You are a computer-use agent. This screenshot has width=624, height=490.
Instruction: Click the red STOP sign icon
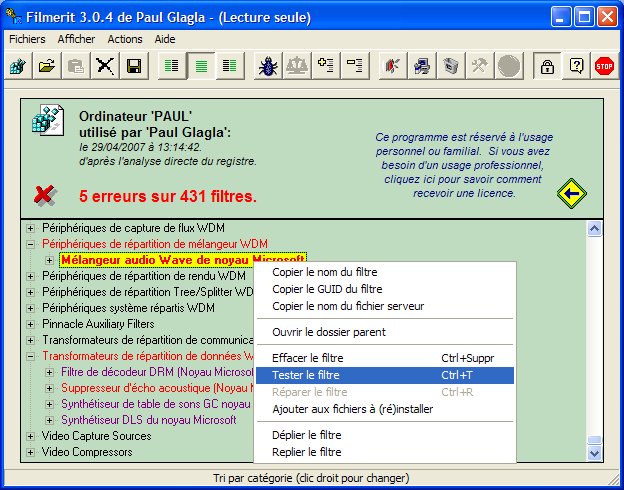pyautogui.click(x=604, y=66)
